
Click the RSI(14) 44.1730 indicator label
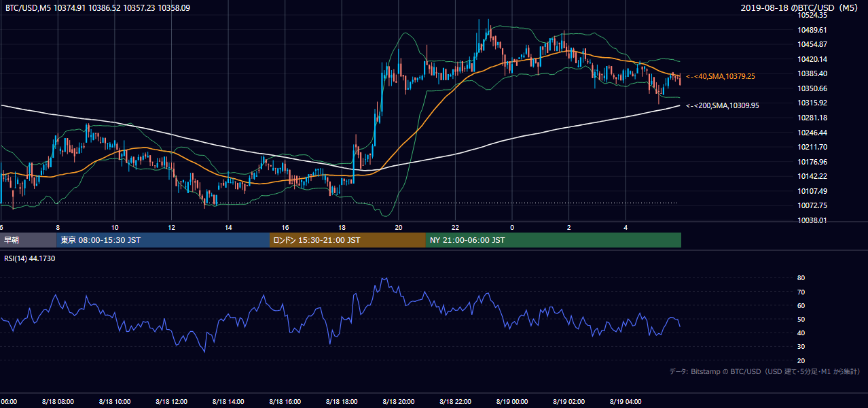(x=30, y=258)
